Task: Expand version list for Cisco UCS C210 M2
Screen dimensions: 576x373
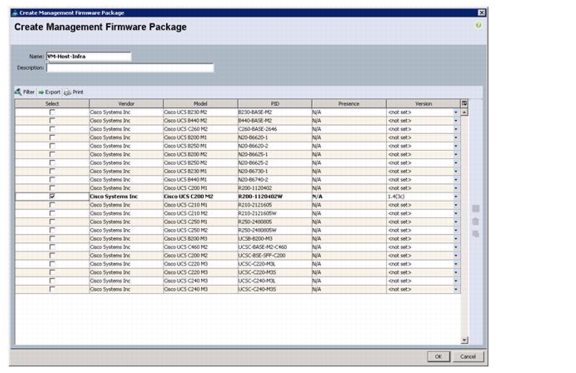Action: pyautogui.click(x=456, y=214)
